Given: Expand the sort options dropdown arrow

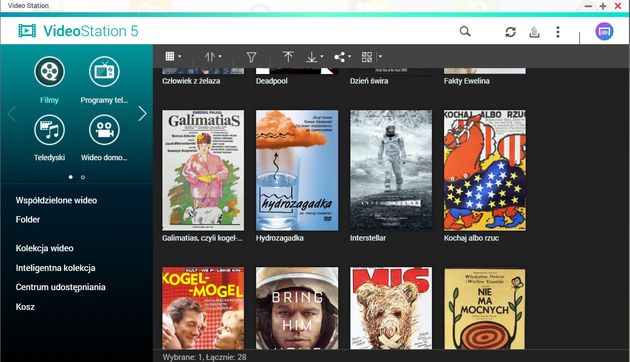Looking at the screenshot, I should 220,57.
